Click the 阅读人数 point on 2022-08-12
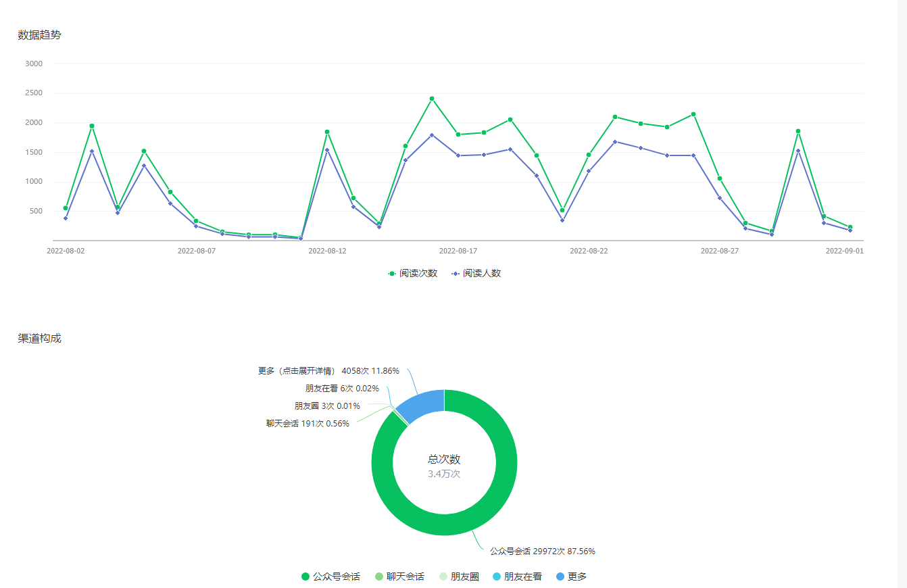Viewport: 907px width, 588px height. (327, 150)
